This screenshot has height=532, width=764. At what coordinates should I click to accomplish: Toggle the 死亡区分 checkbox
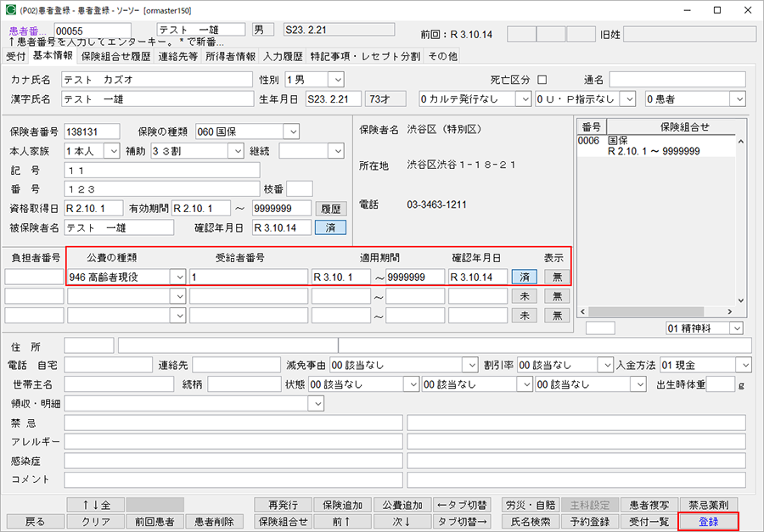click(x=542, y=80)
